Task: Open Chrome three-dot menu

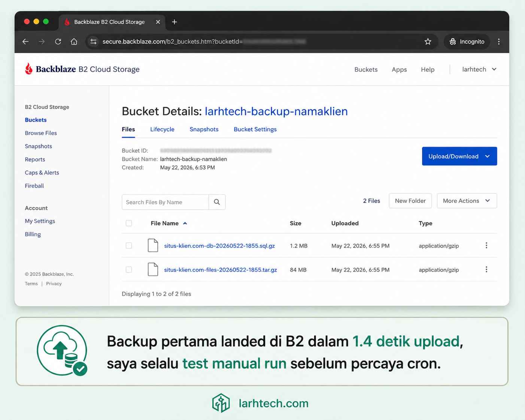Action: (499, 42)
